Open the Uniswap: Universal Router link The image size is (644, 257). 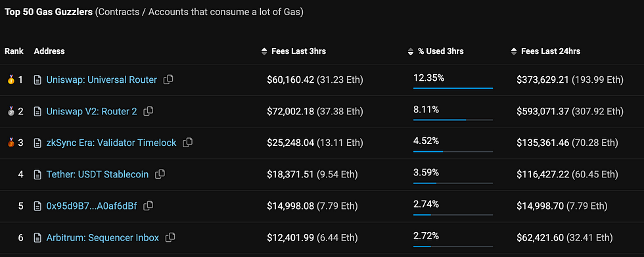[101, 80]
